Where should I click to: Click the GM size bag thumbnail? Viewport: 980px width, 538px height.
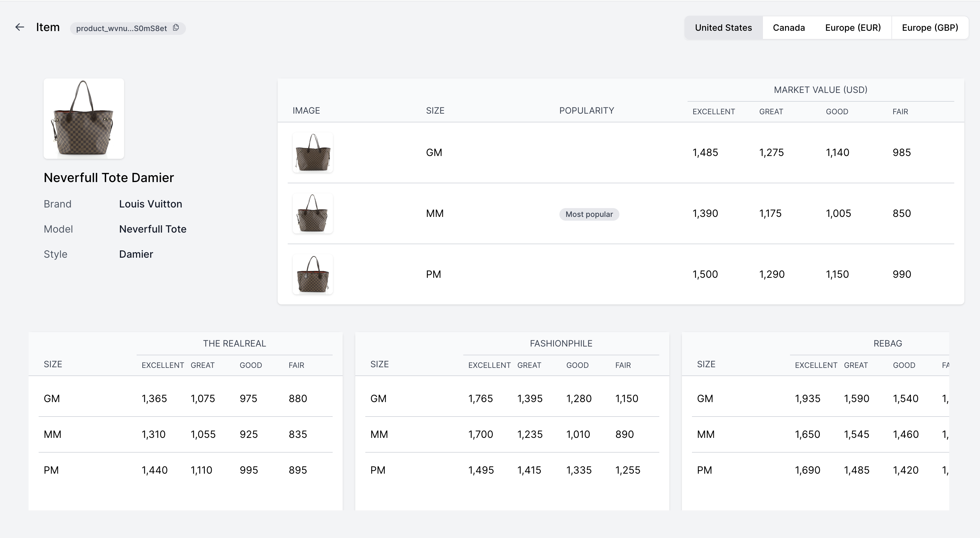click(x=313, y=153)
